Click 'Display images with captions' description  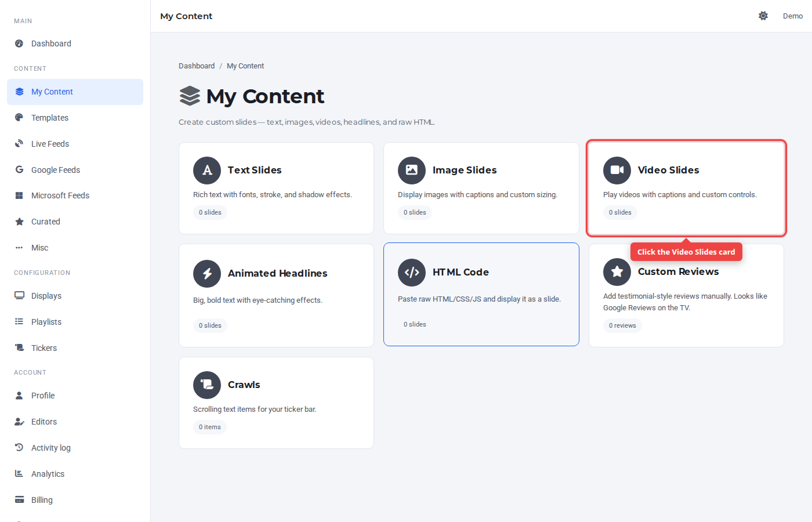(477, 195)
